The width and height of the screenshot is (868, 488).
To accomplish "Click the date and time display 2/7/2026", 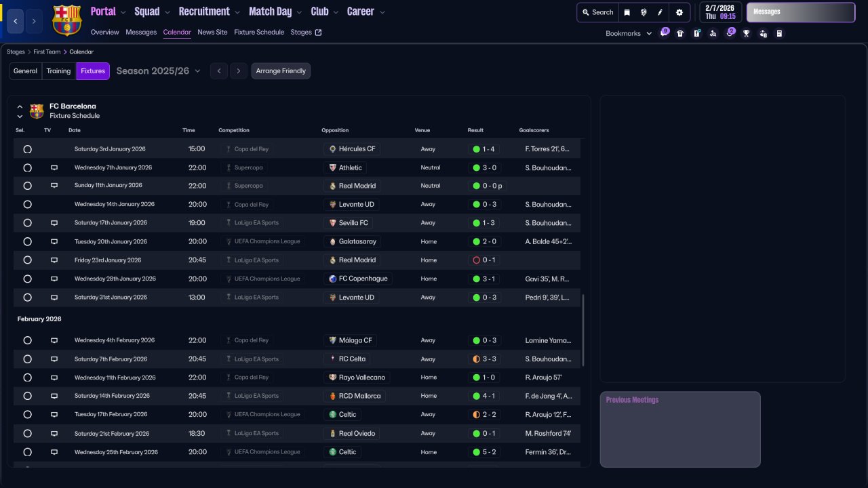I will tap(720, 12).
